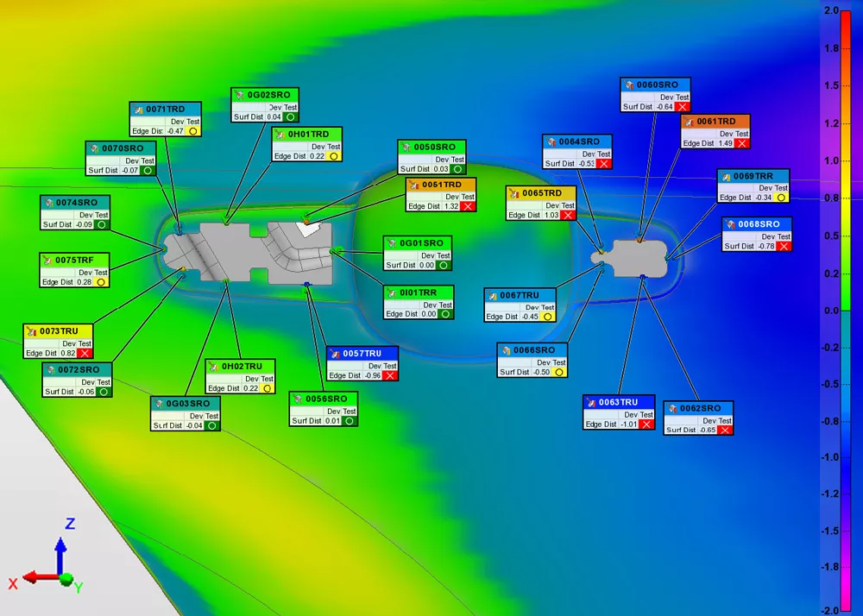Click Surf Dist value -0.78

coord(766,246)
